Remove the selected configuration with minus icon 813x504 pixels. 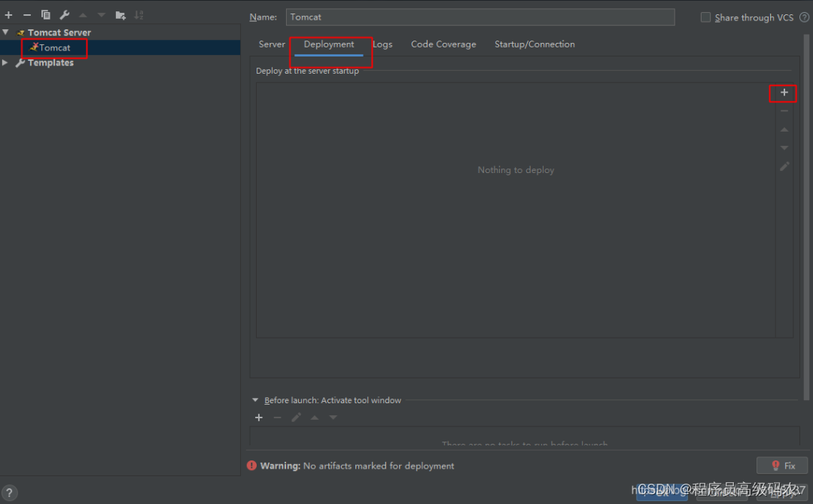tap(27, 15)
